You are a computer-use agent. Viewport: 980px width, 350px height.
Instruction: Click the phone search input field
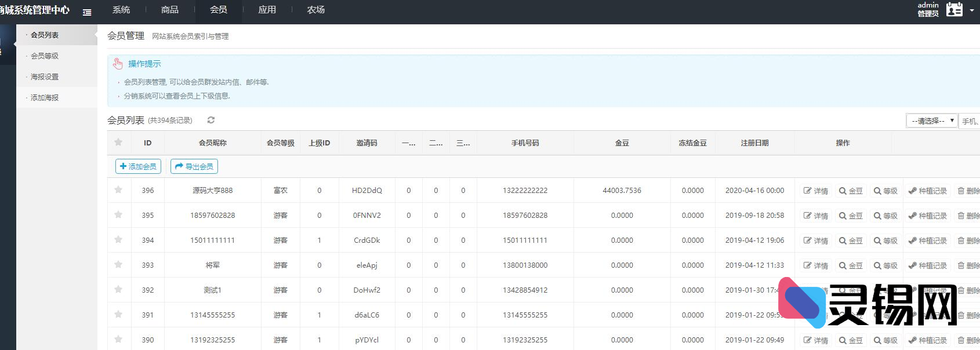970,121
